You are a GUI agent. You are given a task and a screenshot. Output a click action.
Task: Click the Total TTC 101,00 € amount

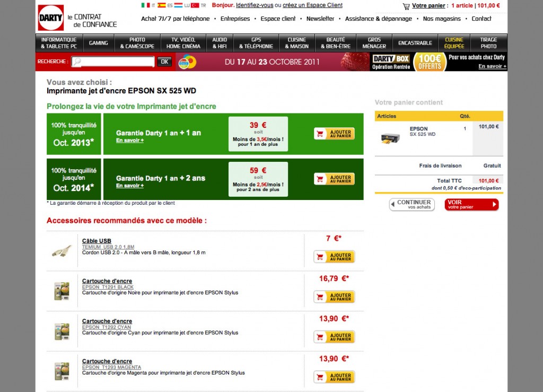[488, 181]
